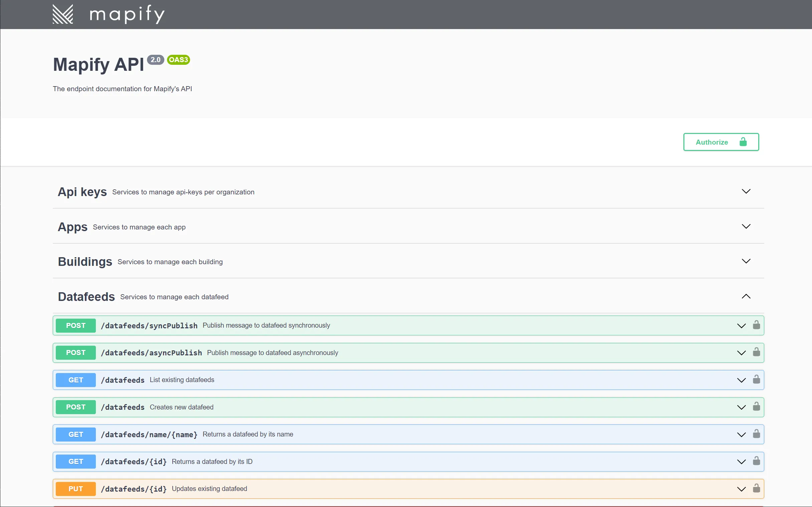Click the lock icon inside the Authorize button
This screenshot has height=507, width=812.
tap(743, 142)
